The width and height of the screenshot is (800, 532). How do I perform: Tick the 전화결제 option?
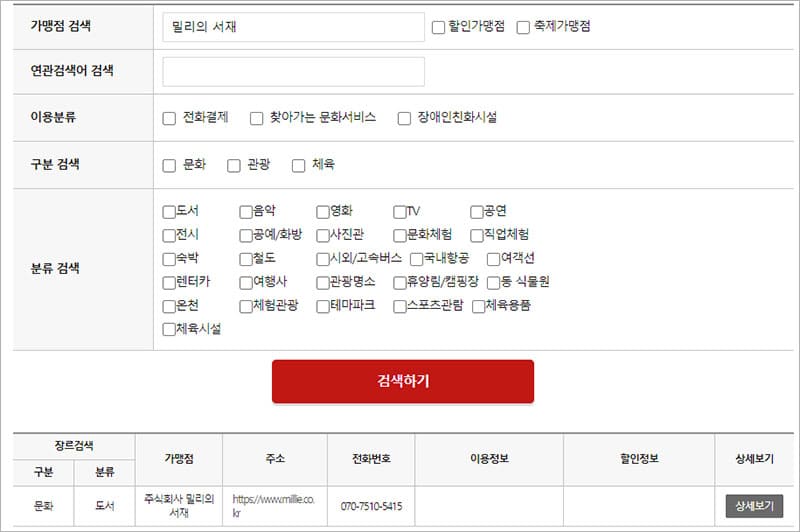pyautogui.click(x=169, y=118)
